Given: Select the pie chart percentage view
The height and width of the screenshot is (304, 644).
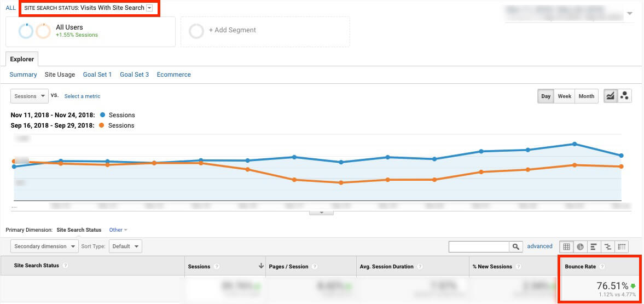Looking at the screenshot, I should pos(581,246).
